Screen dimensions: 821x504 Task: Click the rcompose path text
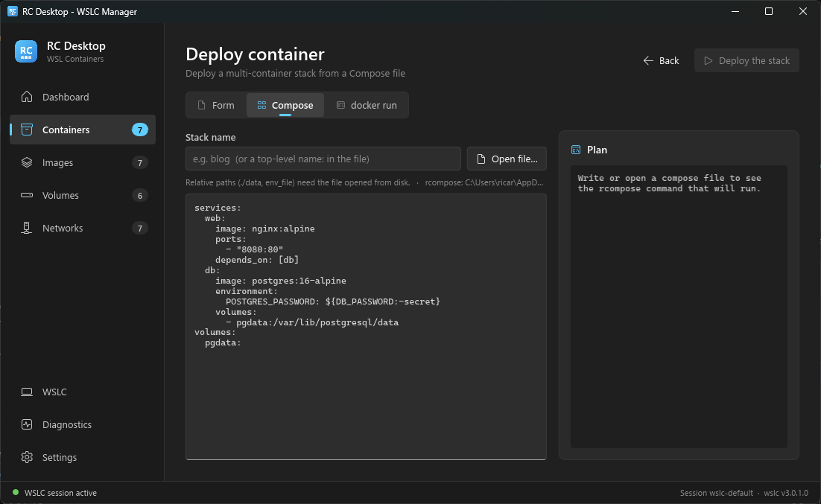484,182
